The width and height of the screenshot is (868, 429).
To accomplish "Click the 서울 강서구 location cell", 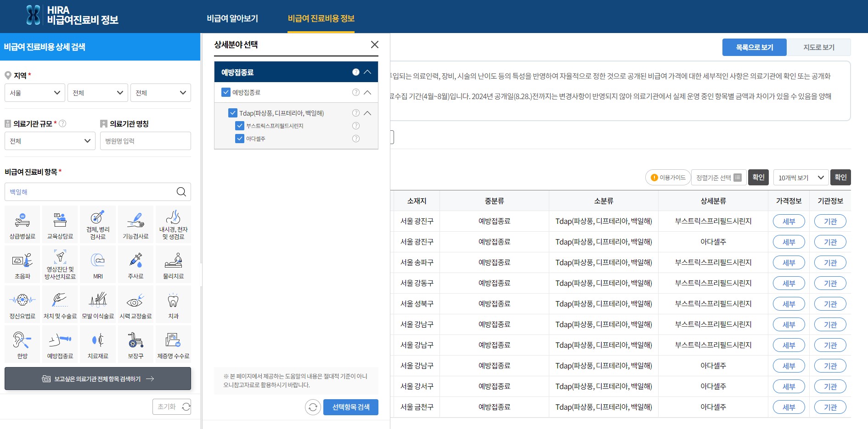I will pos(417,386).
